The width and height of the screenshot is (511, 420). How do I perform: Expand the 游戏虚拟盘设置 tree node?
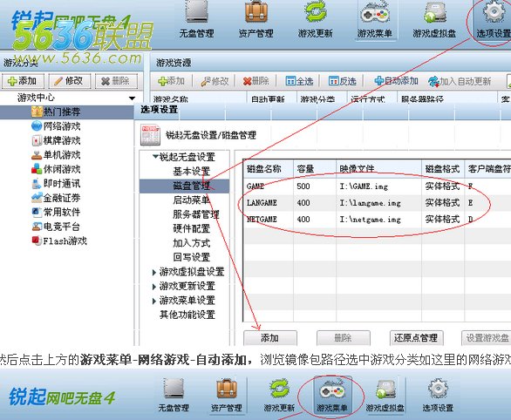(154, 272)
